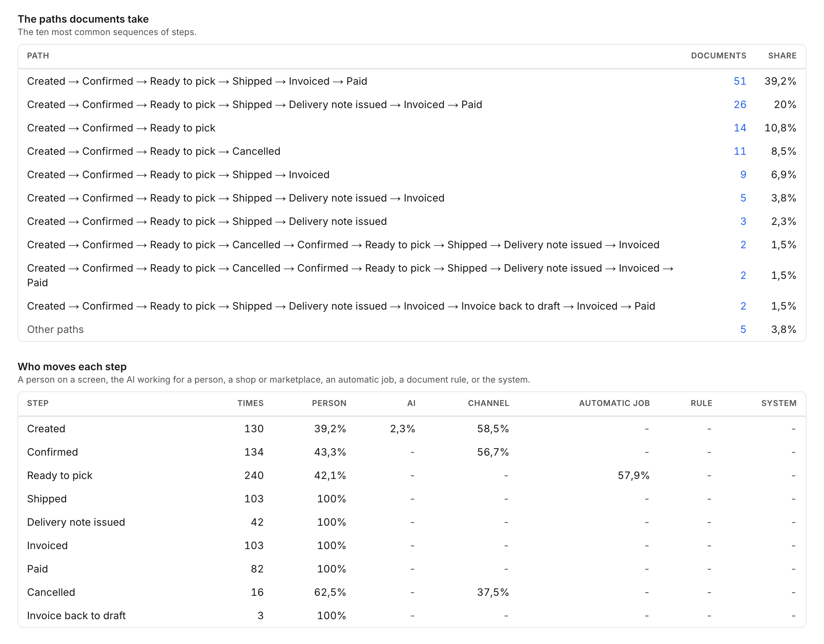Viewport: 824px width, 644px height.
Task: Click the 57,9% automatic job value
Action: (633, 475)
